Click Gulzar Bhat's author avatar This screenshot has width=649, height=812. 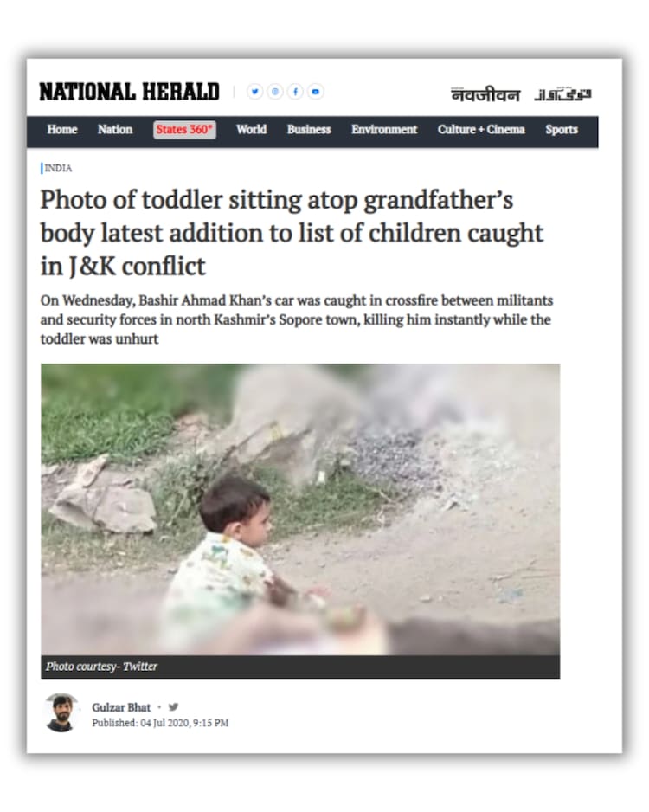(x=61, y=712)
